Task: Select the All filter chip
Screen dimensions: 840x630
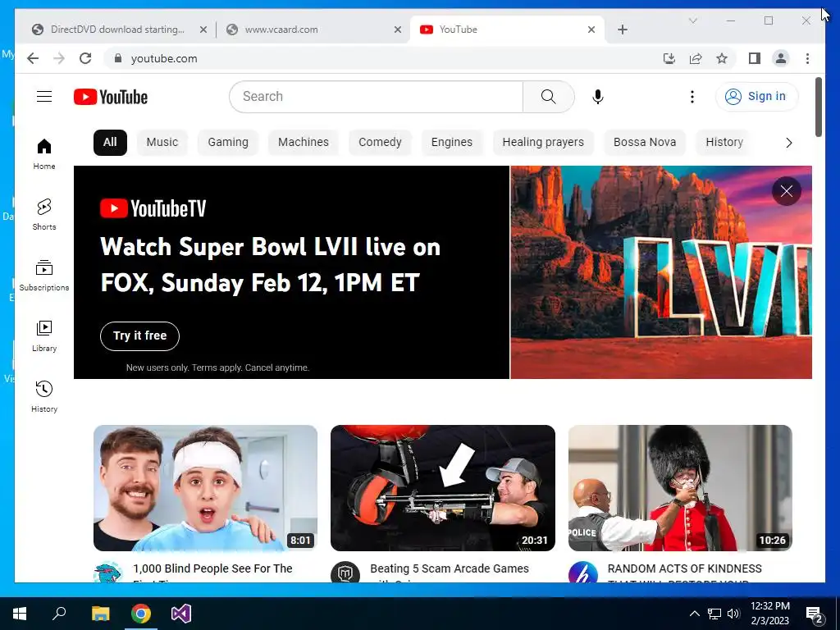Action: 110,142
